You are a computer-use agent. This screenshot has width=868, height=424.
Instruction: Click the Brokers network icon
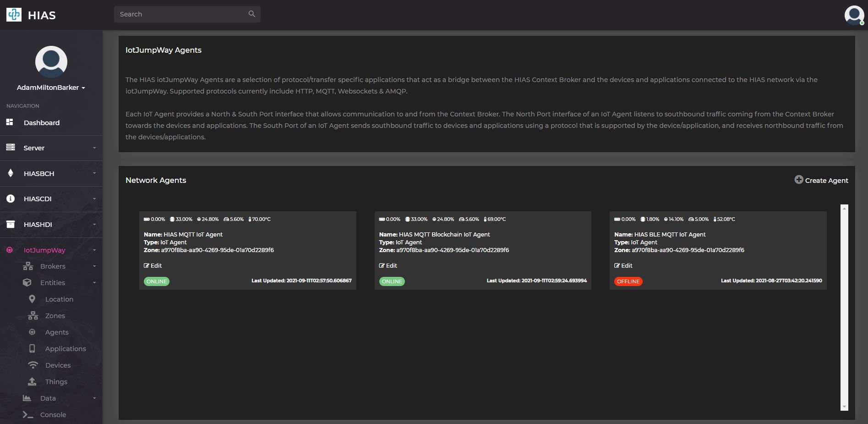point(28,266)
